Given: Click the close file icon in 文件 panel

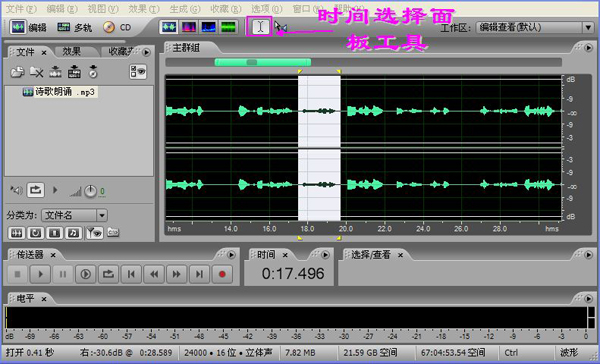Looking at the screenshot, I should tap(36, 72).
